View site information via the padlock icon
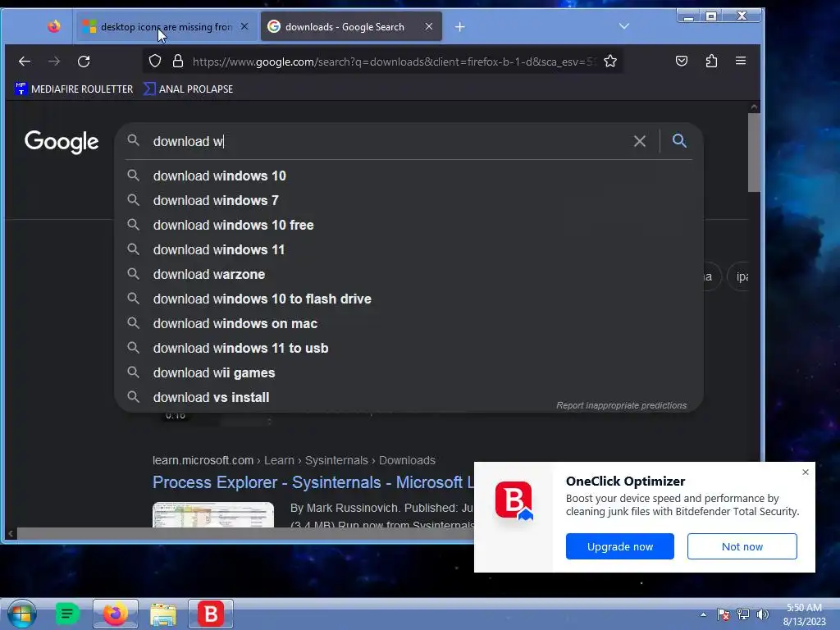 pos(178,61)
